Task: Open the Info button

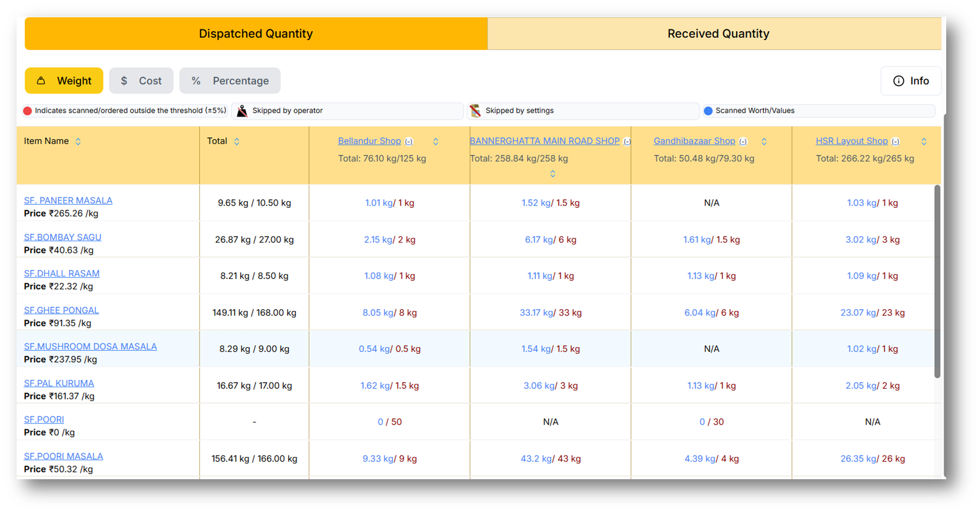Action: pos(910,81)
